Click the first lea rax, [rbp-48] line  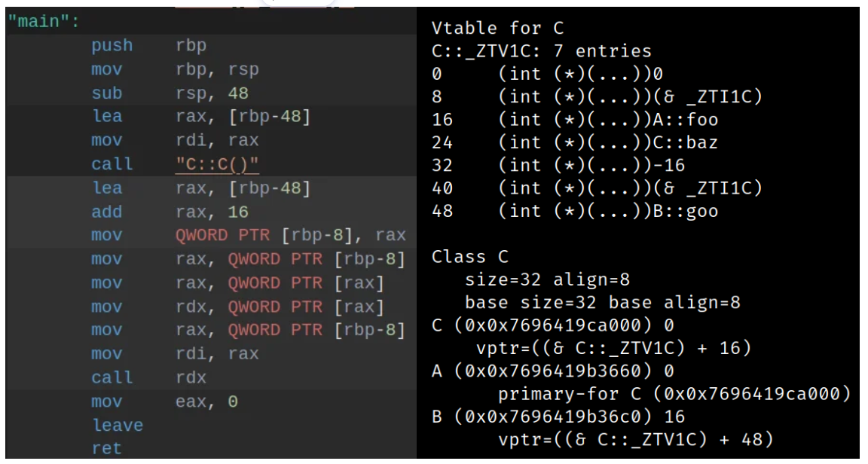pyautogui.click(x=201, y=116)
